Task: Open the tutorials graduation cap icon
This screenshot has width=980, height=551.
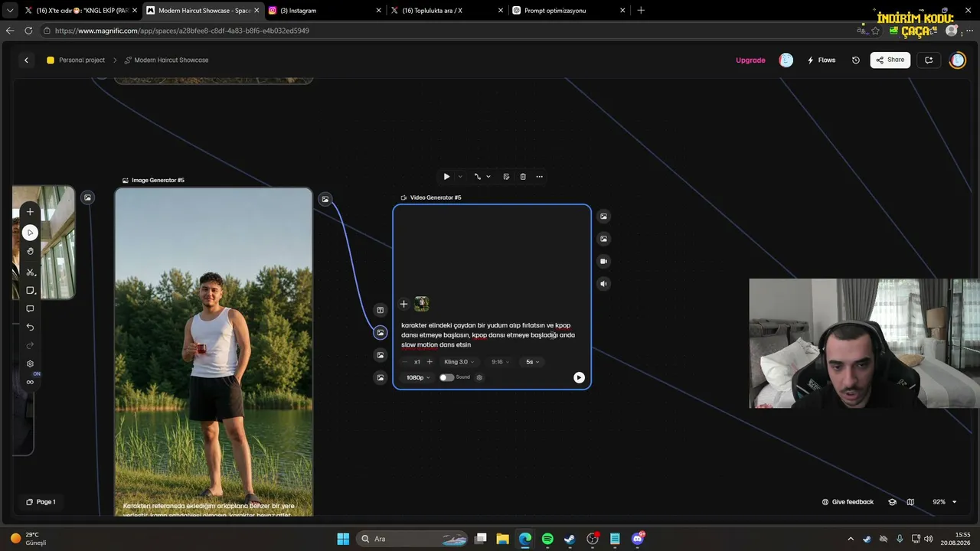Action: (892, 502)
